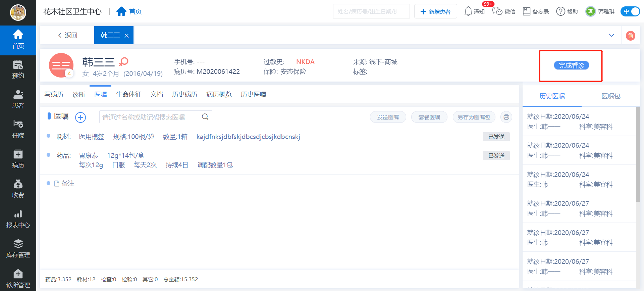Click the 发送医嘱 button
The width and height of the screenshot is (644, 291).
(388, 117)
